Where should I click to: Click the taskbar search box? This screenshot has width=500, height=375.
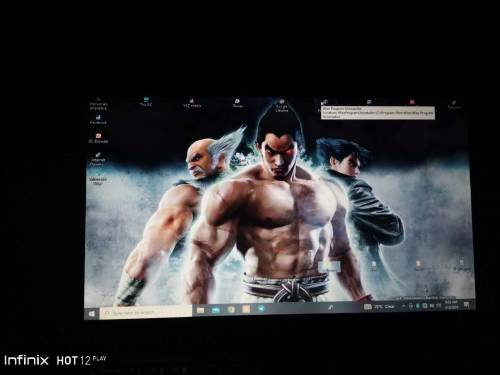point(146,313)
